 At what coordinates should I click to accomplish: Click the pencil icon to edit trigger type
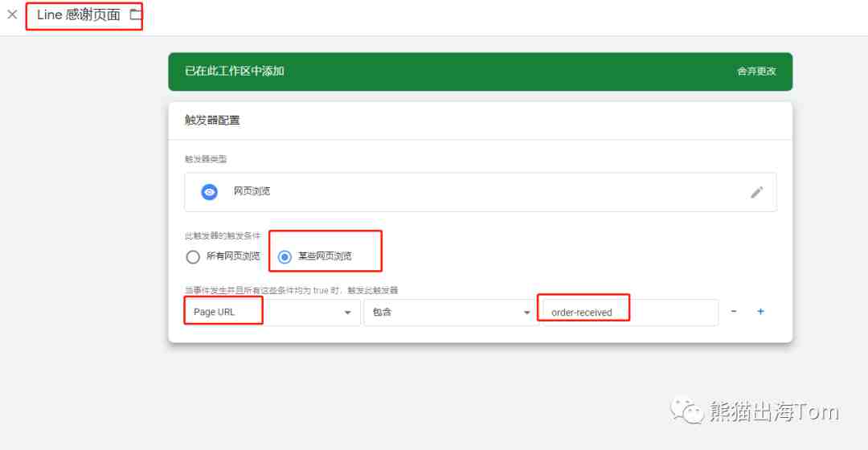click(x=756, y=192)
